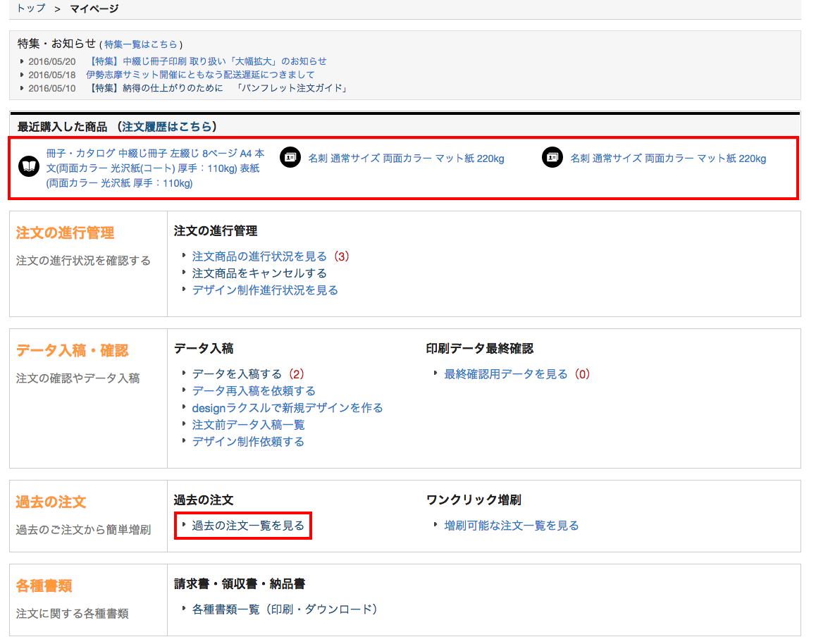Open 増刷可能な注文一覧を見る
Viewport: 816px width, 644px height.
[511, 526]
